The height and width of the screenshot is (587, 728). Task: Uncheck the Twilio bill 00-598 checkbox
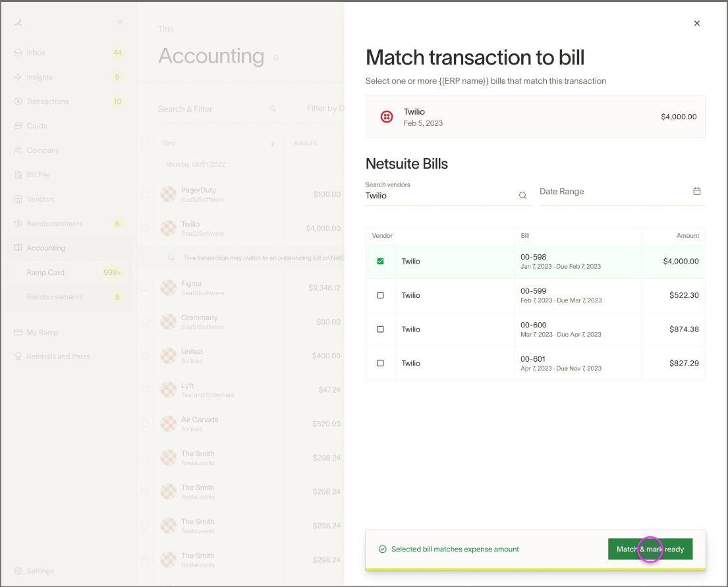(380, 261)
